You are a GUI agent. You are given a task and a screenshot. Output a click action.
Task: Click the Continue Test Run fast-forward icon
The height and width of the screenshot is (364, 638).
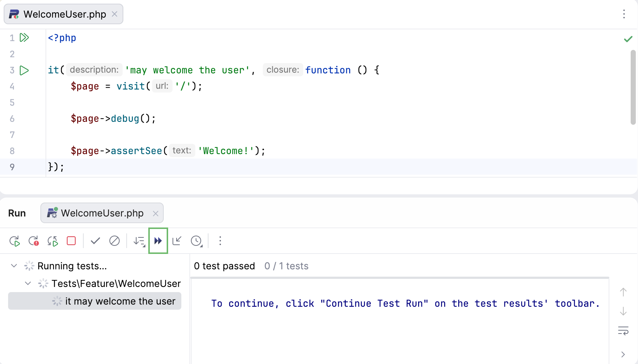158,241
